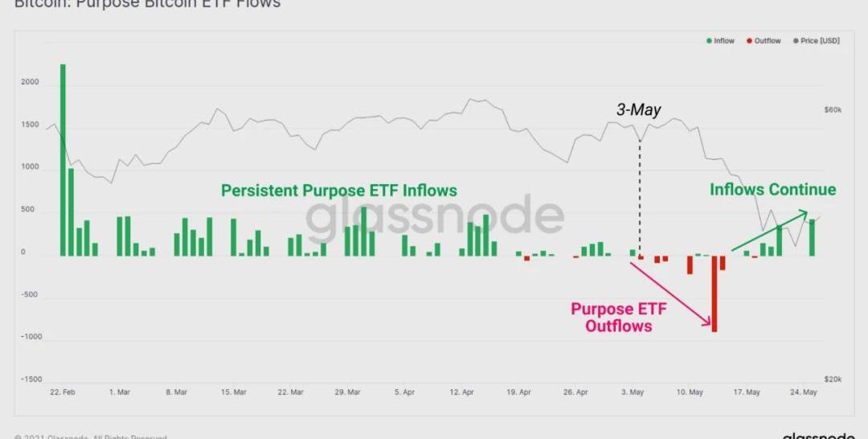Click the glassnode watermark in chart center

pyautogui.click(x=434, y=218)
